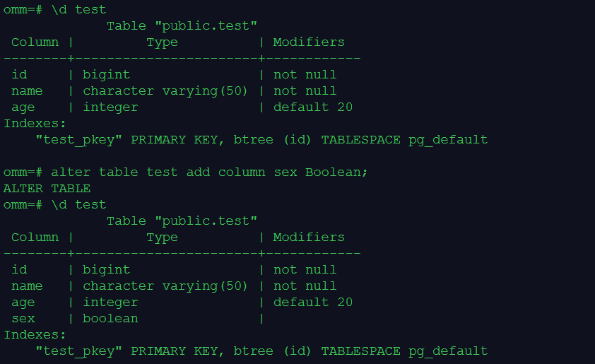Click TABLESPACE pg_default in the first index line
The image size is (595, 364).
[404, 139]
